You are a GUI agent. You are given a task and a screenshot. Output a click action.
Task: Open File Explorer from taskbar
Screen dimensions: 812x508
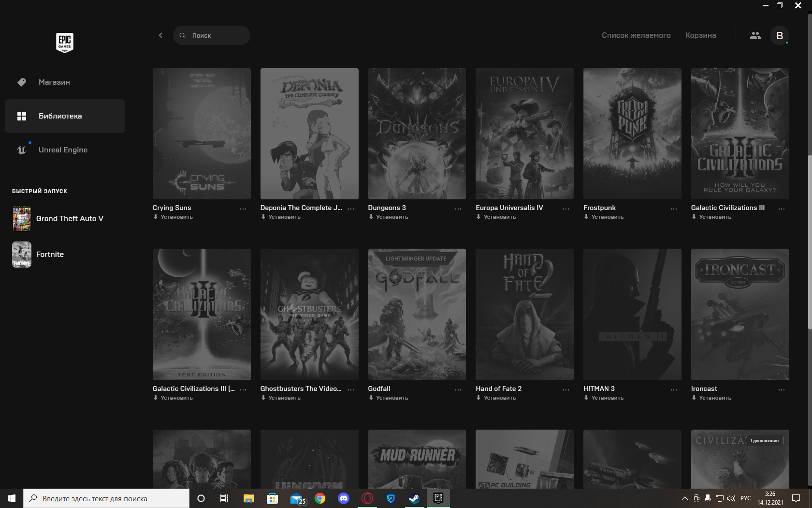pyautogui.click(x=248, y=498)
